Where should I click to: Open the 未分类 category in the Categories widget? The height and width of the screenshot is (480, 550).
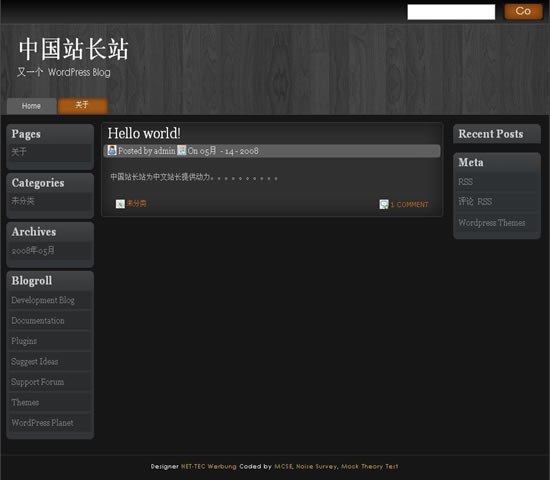[23, 201]
